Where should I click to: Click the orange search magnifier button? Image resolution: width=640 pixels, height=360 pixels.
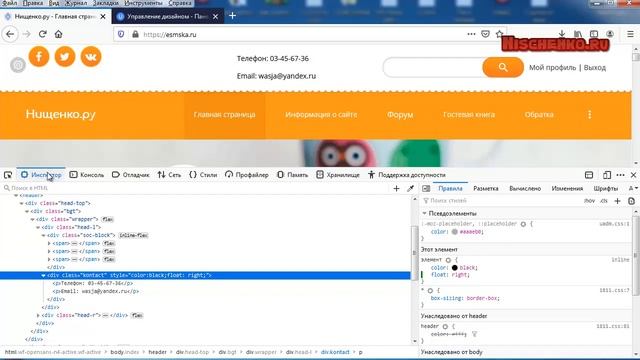pos(503,67)
